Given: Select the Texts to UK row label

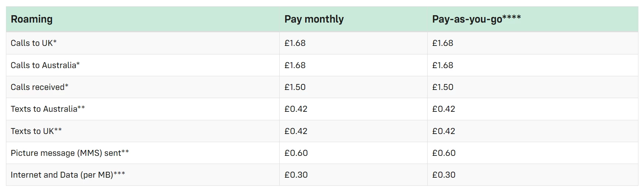Looking at the screenshot, I should click(36, 131).
